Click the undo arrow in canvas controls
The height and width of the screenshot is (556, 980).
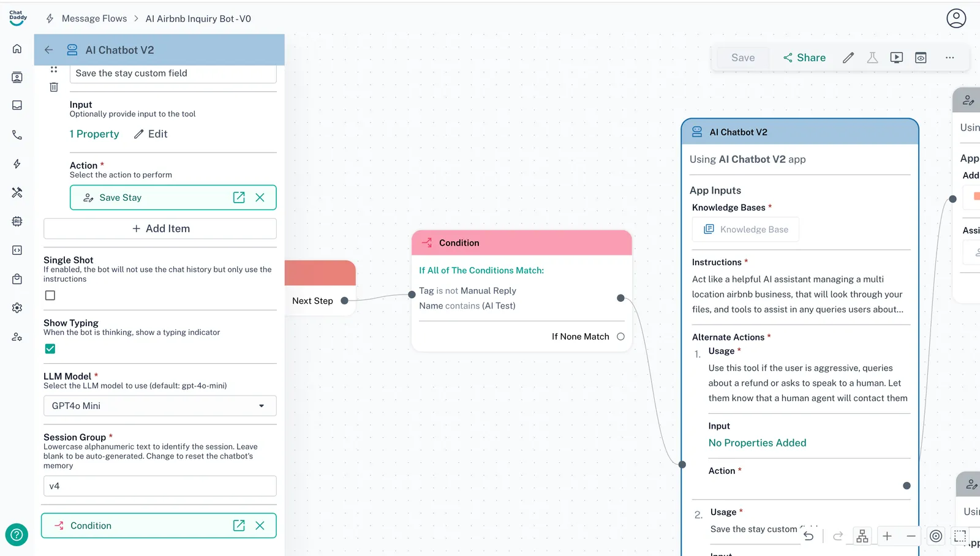809,536
